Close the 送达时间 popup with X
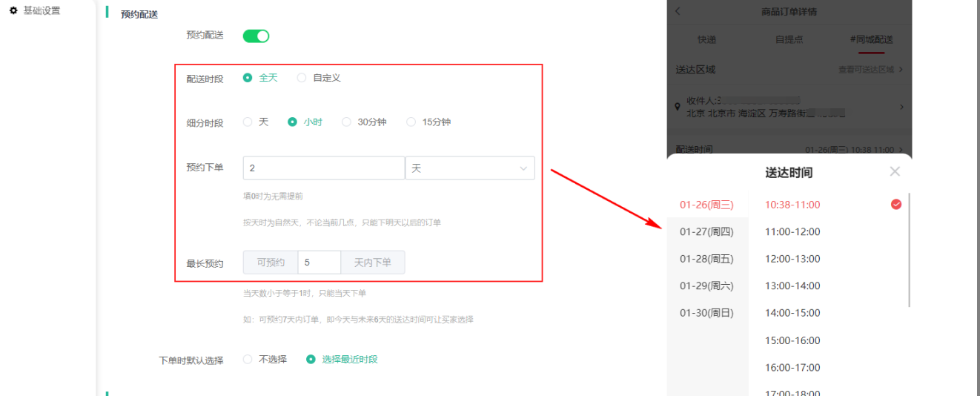980x396 pixels. (895, 171)
